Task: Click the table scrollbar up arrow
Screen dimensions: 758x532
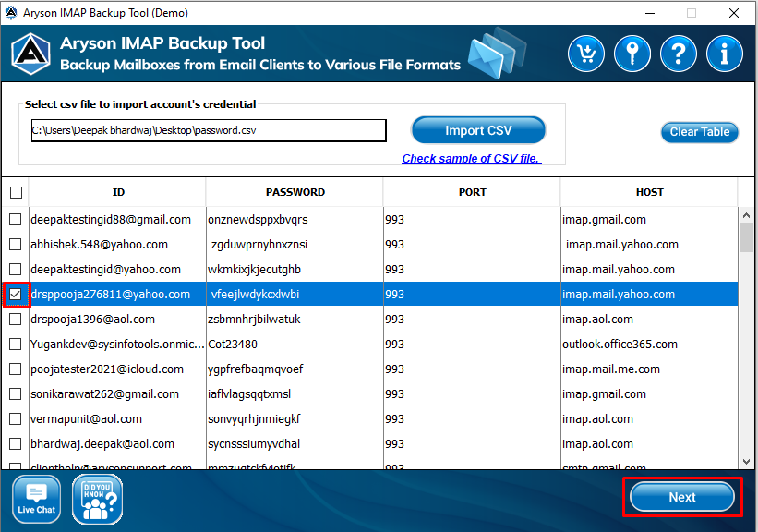Action: (x=746, y=215)
